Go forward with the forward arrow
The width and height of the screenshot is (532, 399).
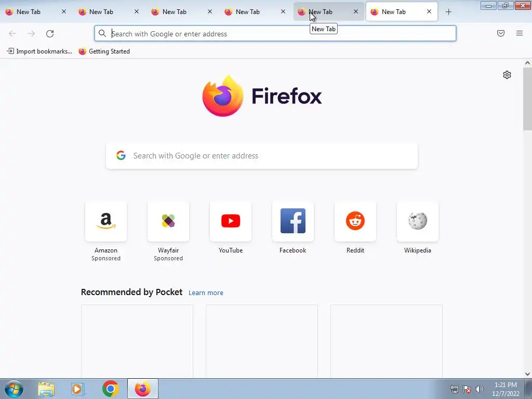tap(31, 34)
